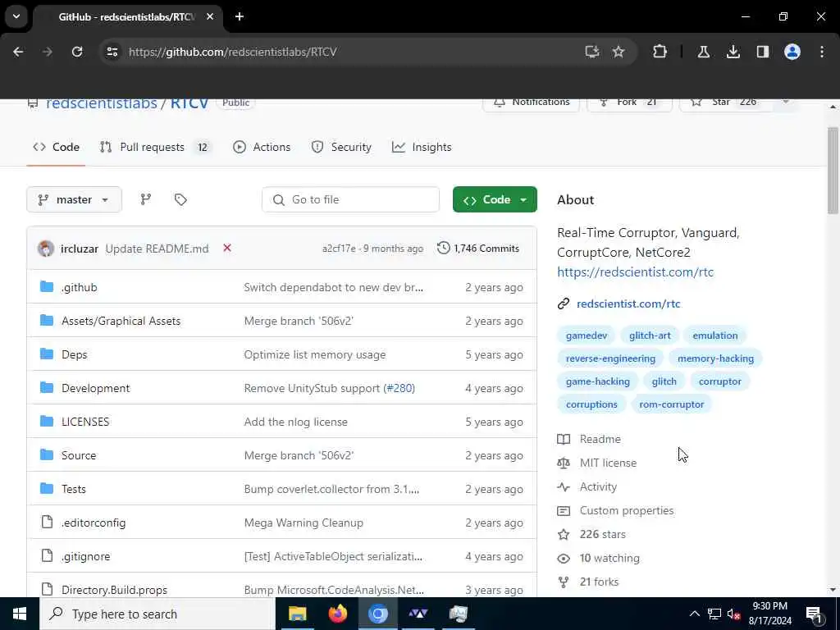Open the Insights tab
The image size is (840, 630).
[422, 147]
